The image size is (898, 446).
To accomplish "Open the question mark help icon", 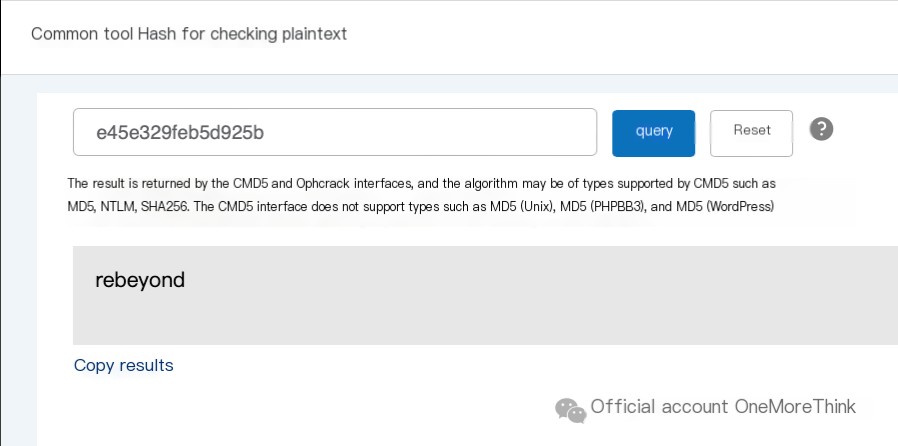I will [821, 129].
